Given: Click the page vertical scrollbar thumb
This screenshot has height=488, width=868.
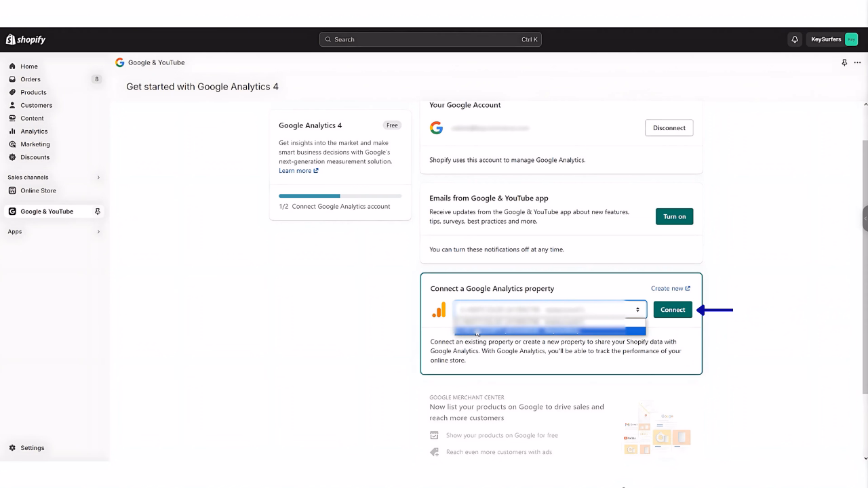Looking at the screenshot, I should click(865, 266).
